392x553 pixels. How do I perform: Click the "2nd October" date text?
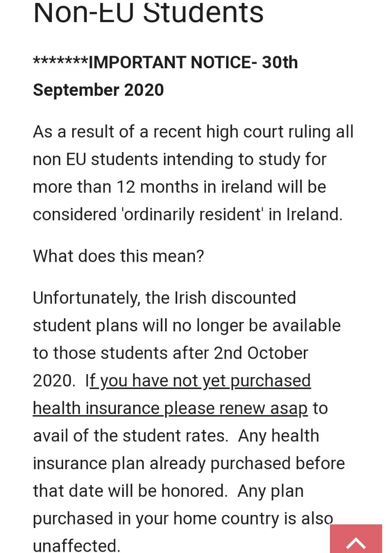[261, 353]
